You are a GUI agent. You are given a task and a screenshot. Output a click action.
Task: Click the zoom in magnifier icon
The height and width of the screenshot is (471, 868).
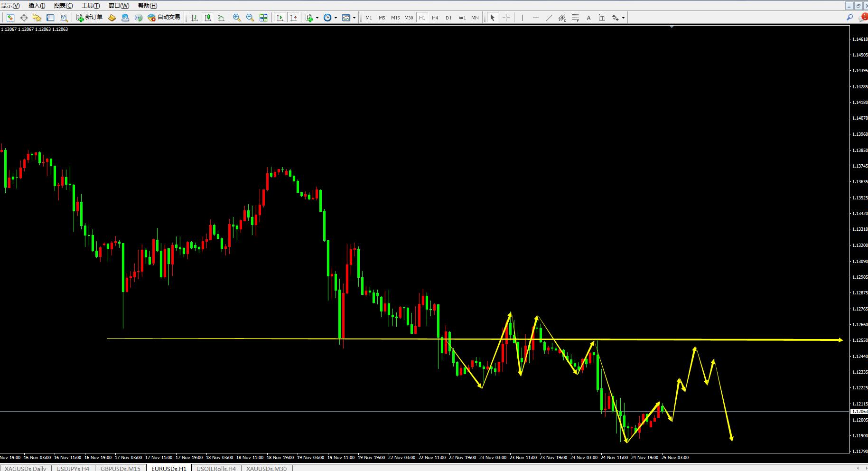(x=236, y=18)
